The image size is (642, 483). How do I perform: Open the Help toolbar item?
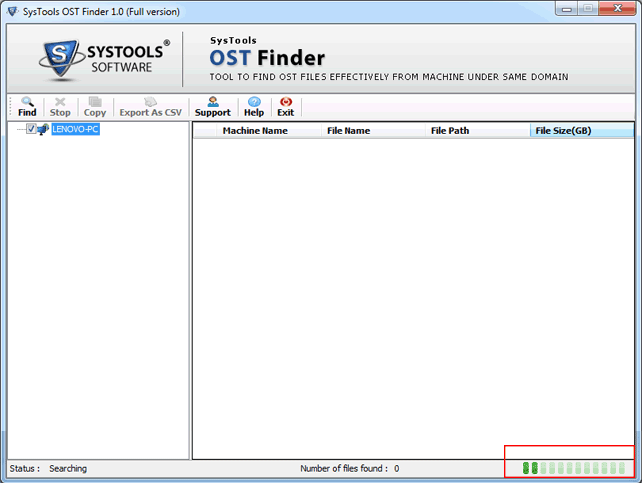254,107
